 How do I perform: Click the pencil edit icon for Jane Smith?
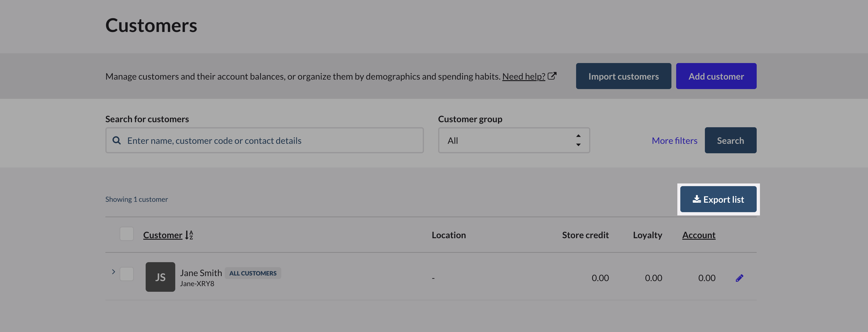coord(739,278)
